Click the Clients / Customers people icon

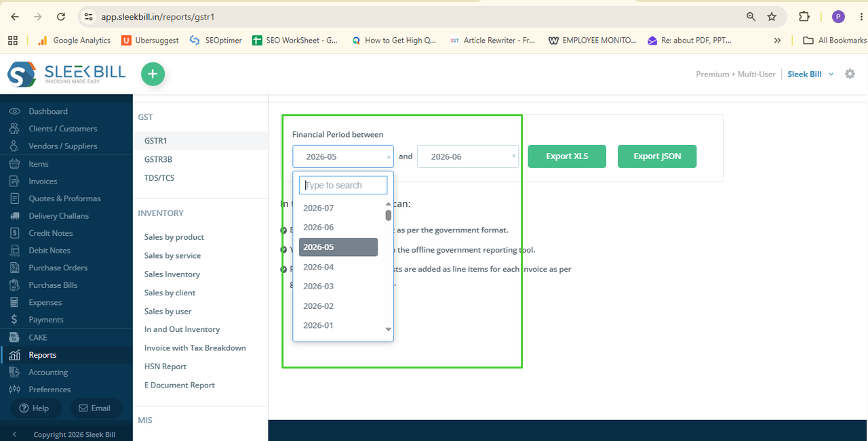pos(14,129)
